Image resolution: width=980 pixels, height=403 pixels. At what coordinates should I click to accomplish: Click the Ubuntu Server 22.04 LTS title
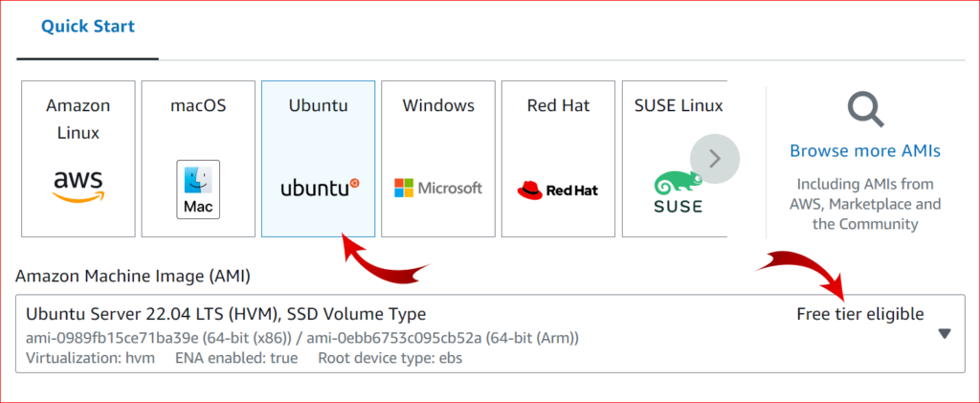[x=226, y=314]
